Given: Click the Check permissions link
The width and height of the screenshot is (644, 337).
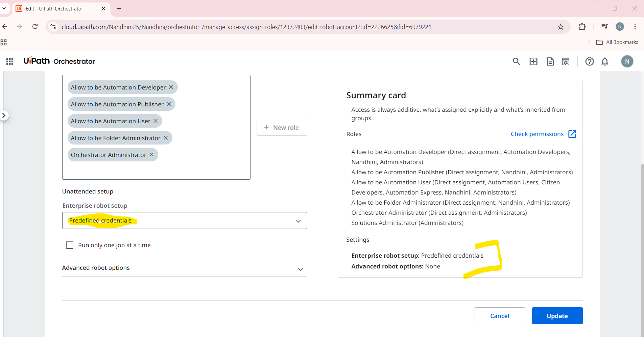Looking at the screenshot, I should [x=537, y=134].
